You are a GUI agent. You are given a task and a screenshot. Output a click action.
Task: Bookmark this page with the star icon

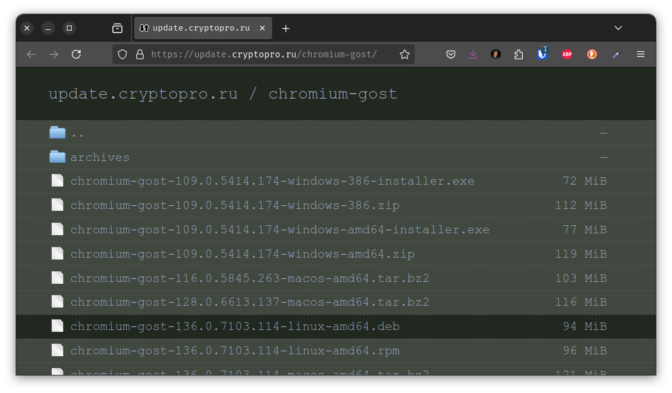point(404,54)
